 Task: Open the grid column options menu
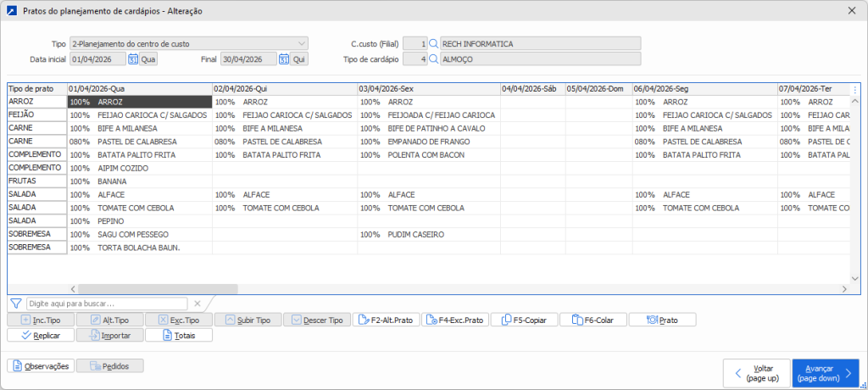(x=854, y=89)
